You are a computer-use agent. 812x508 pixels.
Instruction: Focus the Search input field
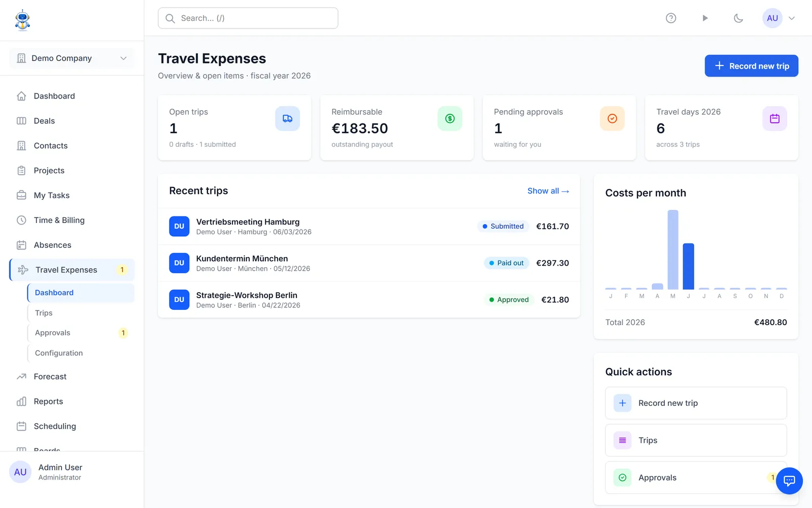click(248, 18)
